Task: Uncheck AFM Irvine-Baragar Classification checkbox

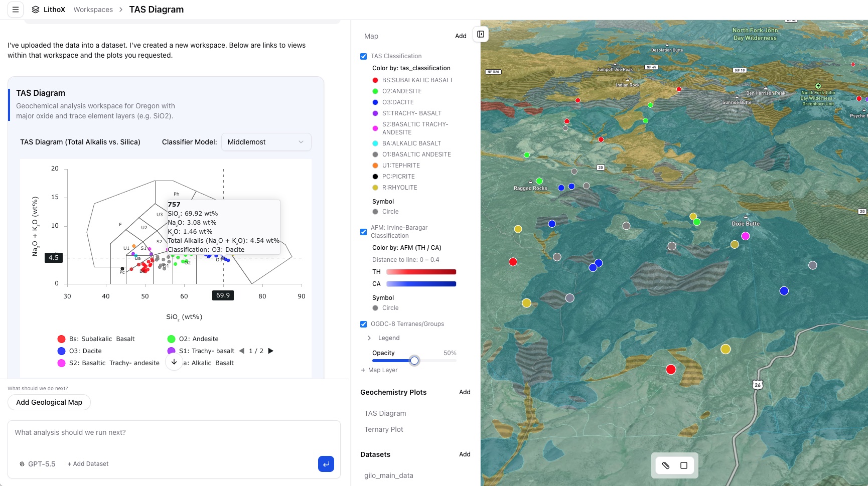Action: pos(363,232)
